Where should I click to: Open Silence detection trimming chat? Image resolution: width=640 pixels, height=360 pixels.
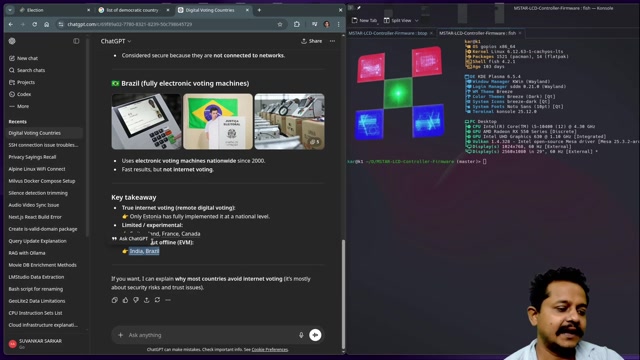38,193
